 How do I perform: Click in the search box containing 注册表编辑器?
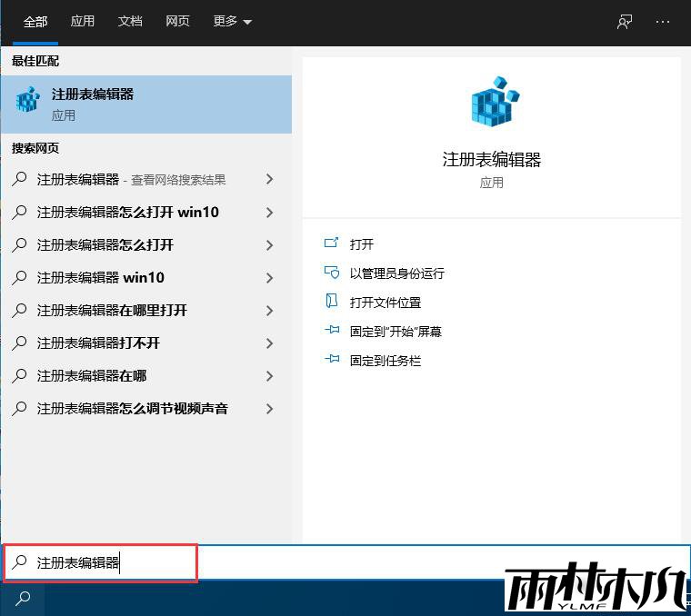[x=345, y=562]
